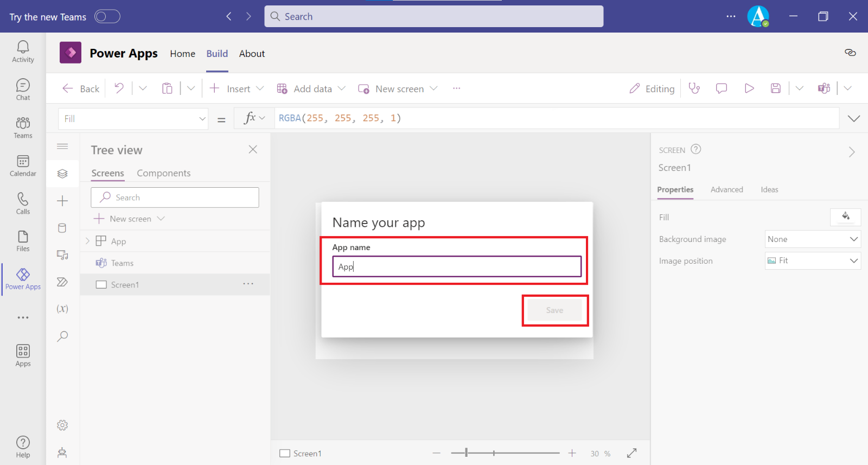Click the App name text field
The image size is (868, 465).
pyautogui.click(x=456, y=266)
